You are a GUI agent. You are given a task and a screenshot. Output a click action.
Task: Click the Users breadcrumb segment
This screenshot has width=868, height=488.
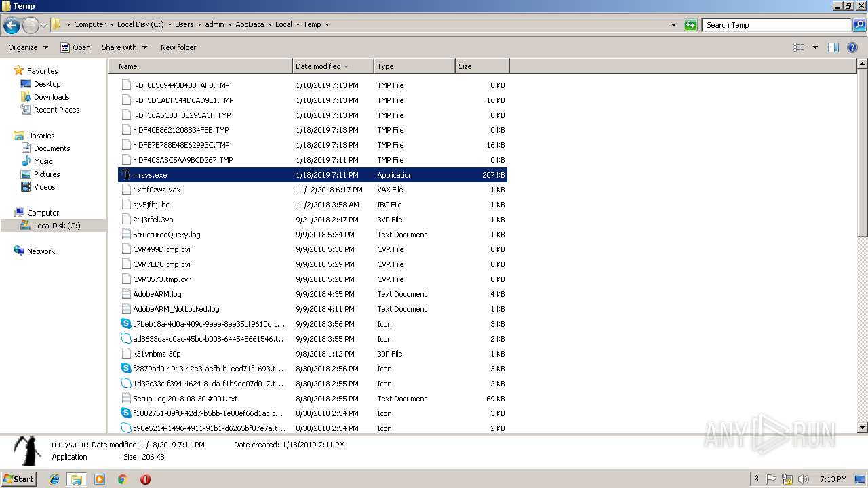point(184,25)
